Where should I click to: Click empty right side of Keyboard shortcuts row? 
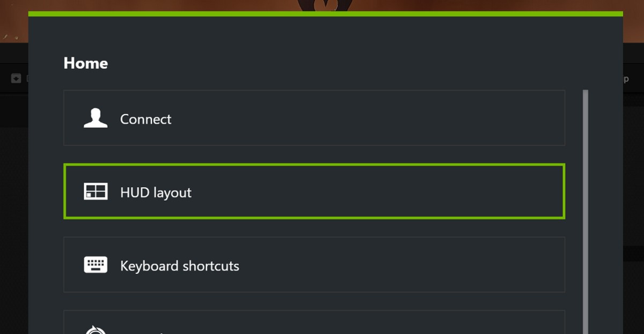pos(429,265)
